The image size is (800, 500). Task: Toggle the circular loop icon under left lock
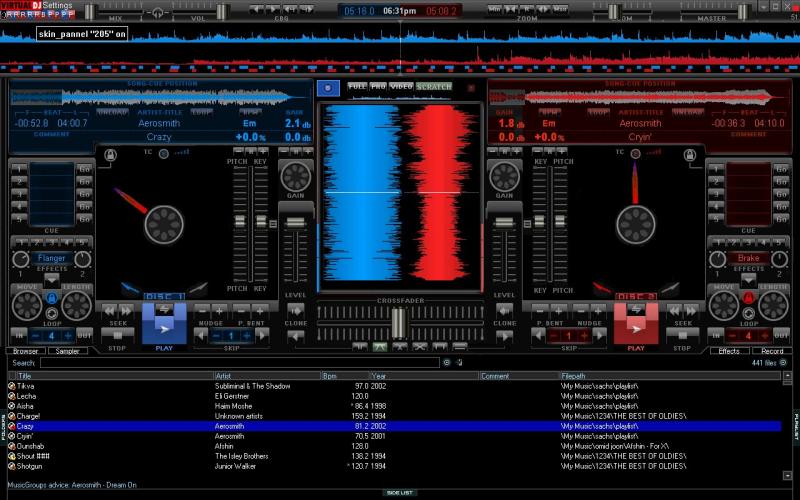(x=52, y=313)
